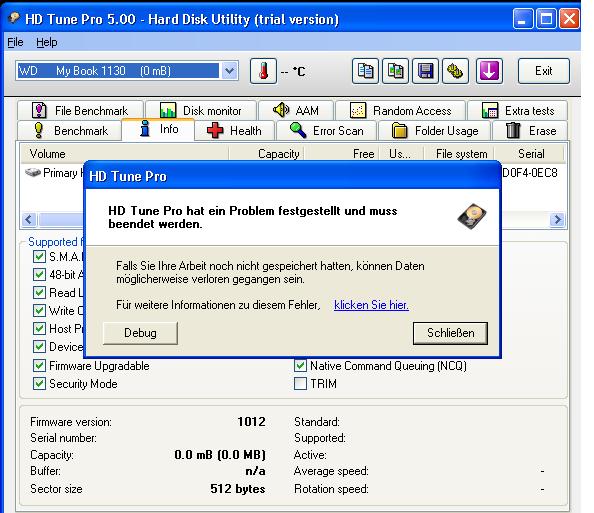Click the buffer value n/a
The image size is (594, 513).
(x=255, y=471)
